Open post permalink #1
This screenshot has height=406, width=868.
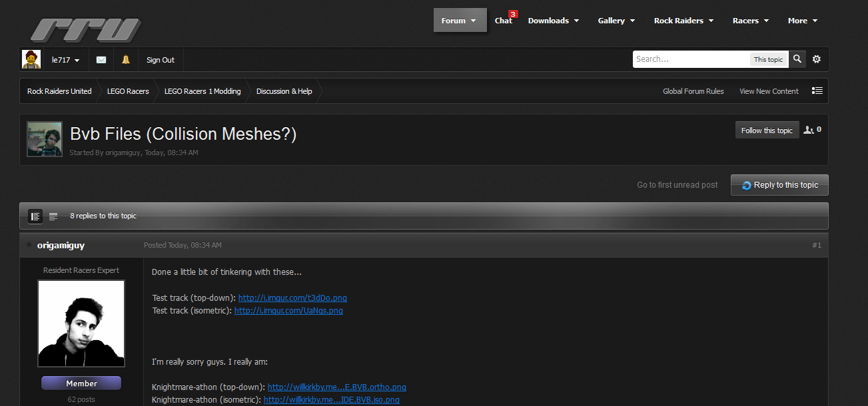coord(817,246)
